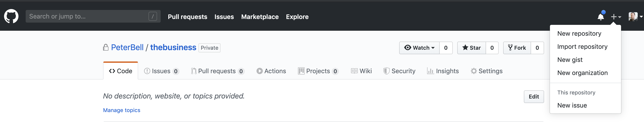Click the private repository lock icon

coord(106,47)
